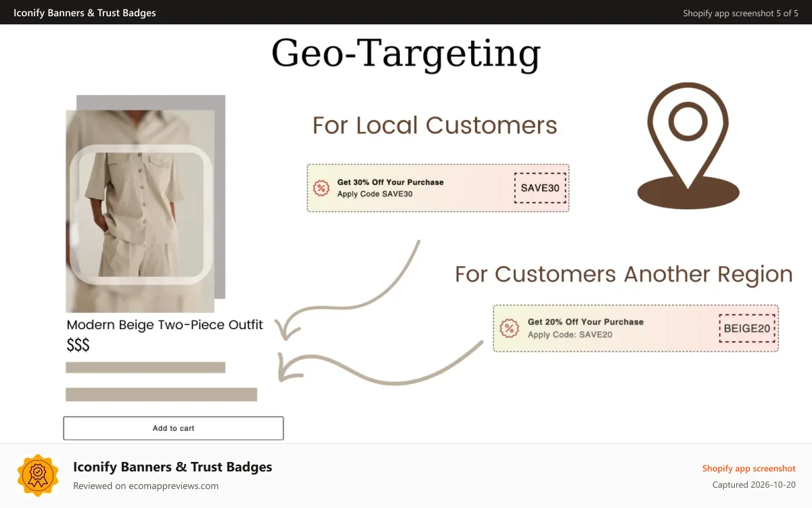Click the $$$ price text
812x508 pixels.
pyautogui.click(x=78, y=345)
